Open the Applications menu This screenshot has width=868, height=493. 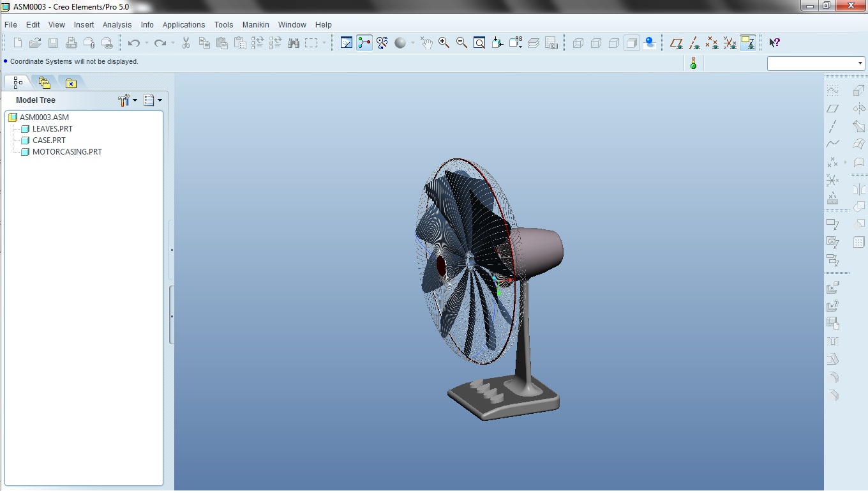click(184, 25)
